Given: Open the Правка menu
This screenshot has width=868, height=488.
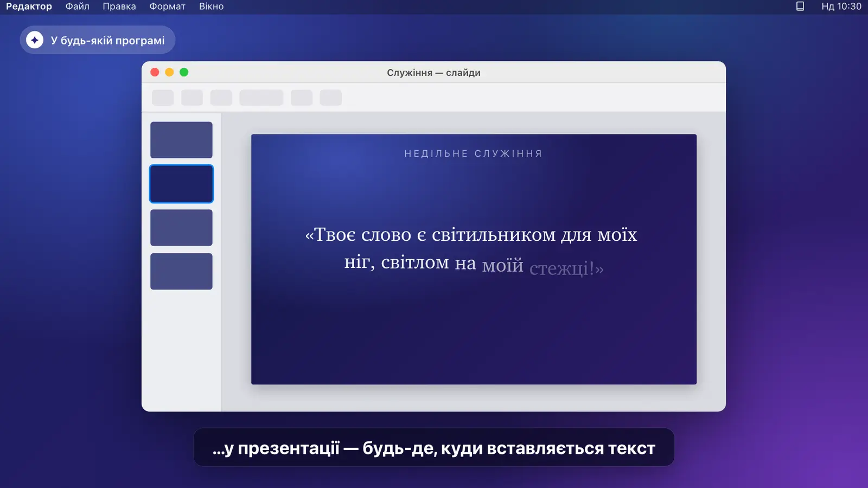Looking at the screenshot, I should click(x=119, y=7).
